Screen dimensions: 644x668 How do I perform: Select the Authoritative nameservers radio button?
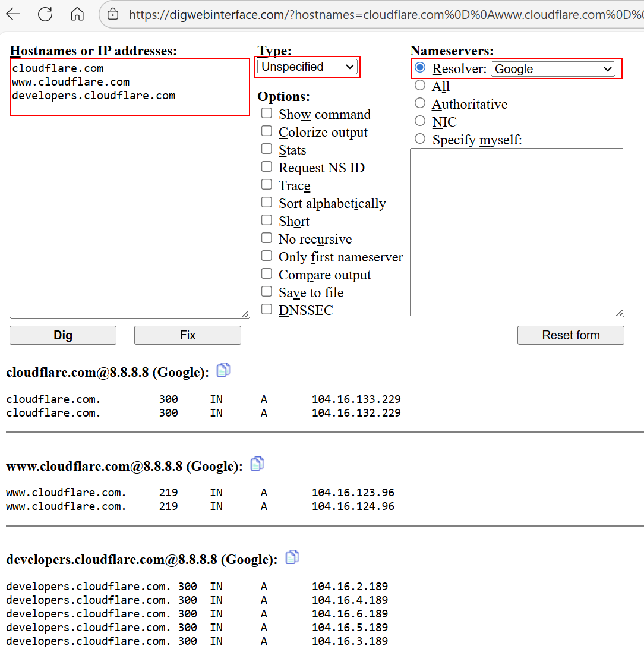click(x=420, y=103)
